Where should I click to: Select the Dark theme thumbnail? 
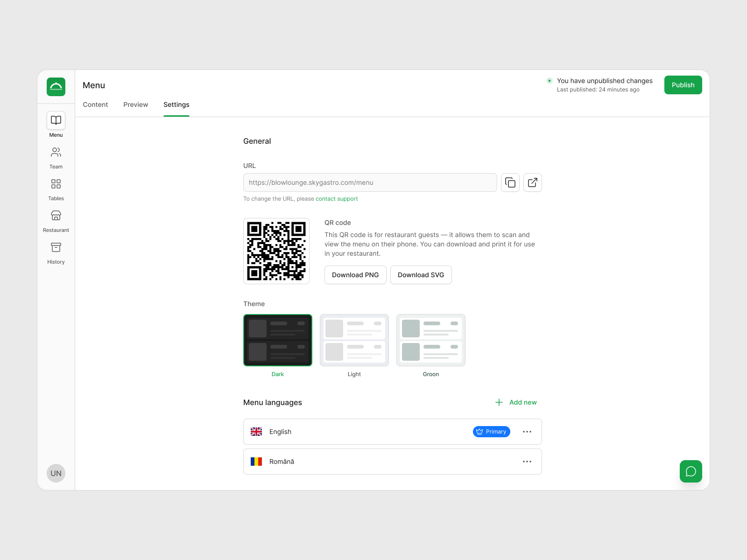278,340
